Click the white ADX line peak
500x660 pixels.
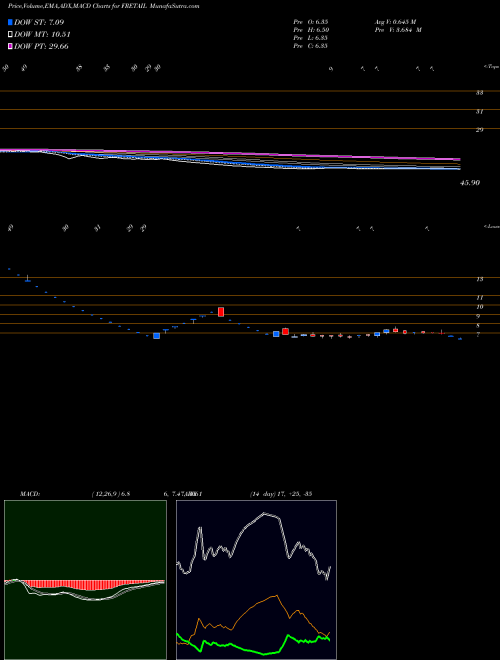(x=264, y=514)
